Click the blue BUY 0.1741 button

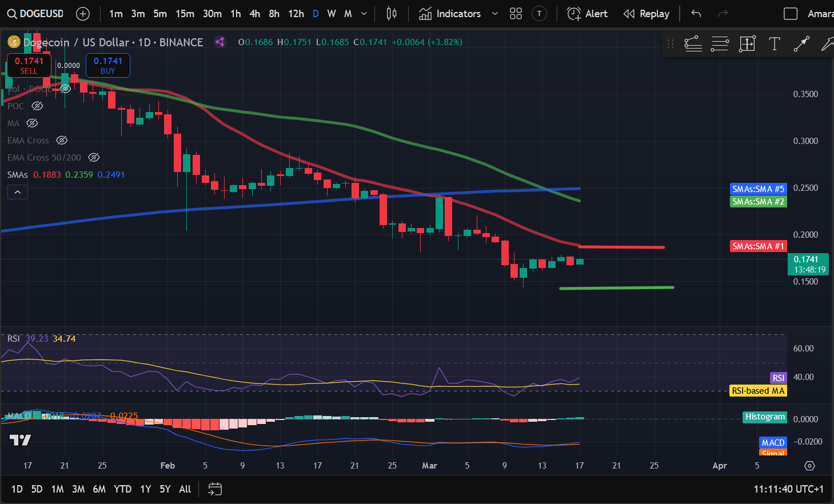coord(108,65)
